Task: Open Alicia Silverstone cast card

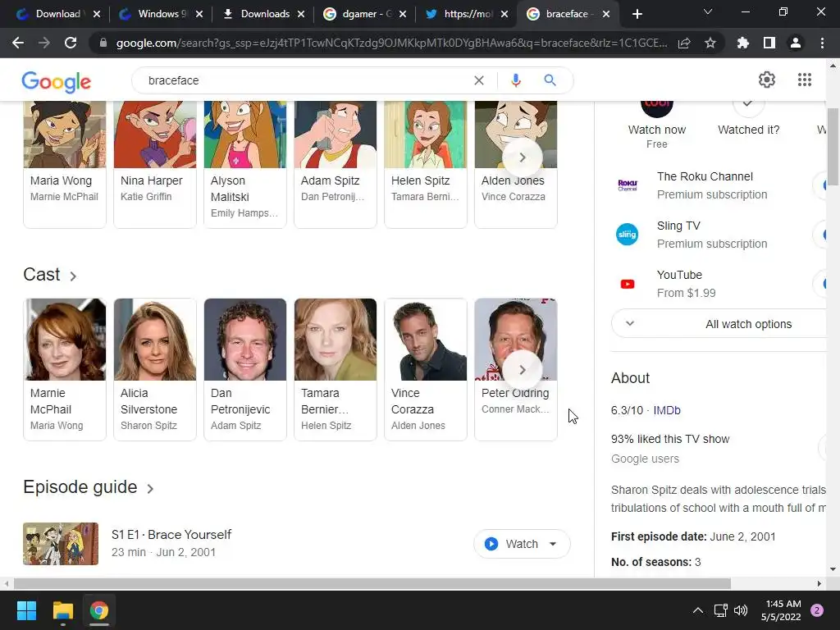Action: 155,370
